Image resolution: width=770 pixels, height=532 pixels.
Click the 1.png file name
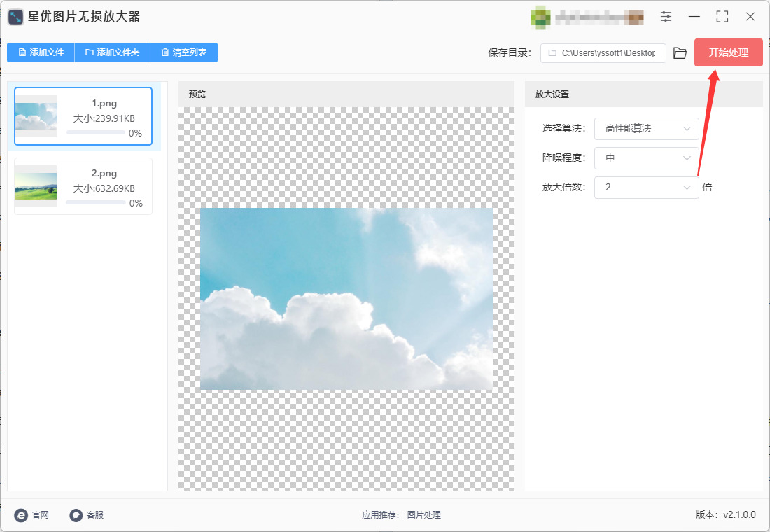point(104,103)
